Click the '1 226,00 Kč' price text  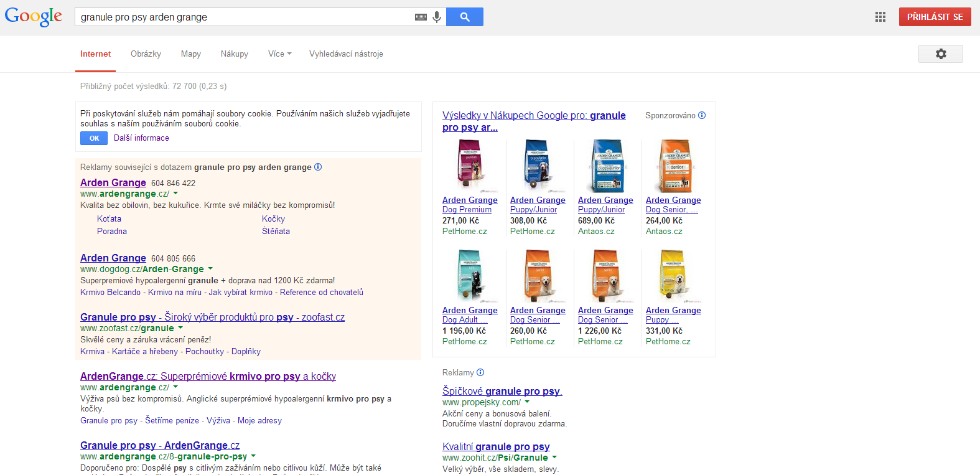(x=600, y=331)
